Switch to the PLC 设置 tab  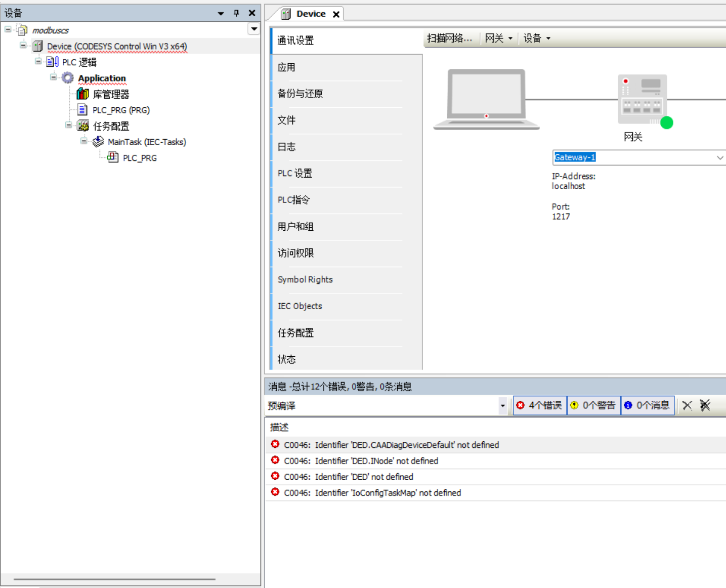[295, 174]
